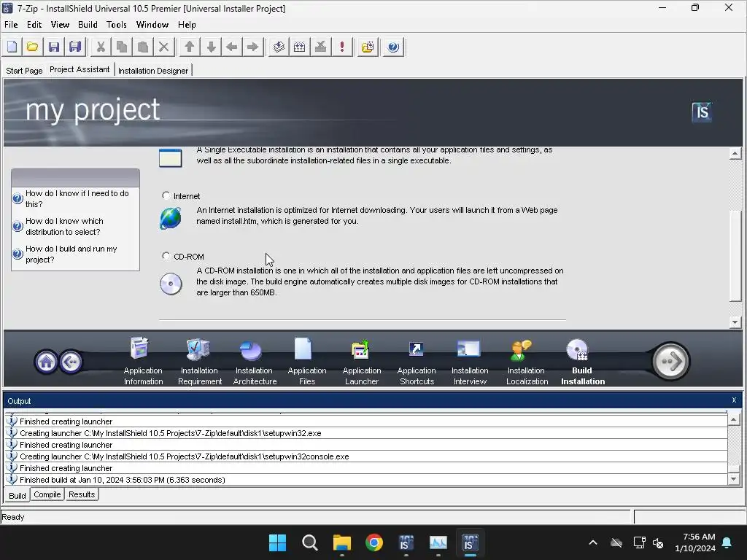Image resolution: width=747 pixels, height=560 pixels.
Task: Open the Application Shortcuts step
Action: [x=417, y=362]
